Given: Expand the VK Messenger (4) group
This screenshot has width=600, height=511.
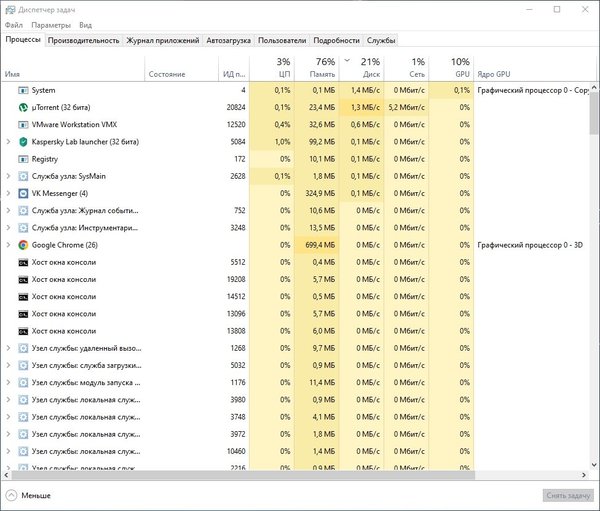Looking at the screenshot, I should click(8, 193).
